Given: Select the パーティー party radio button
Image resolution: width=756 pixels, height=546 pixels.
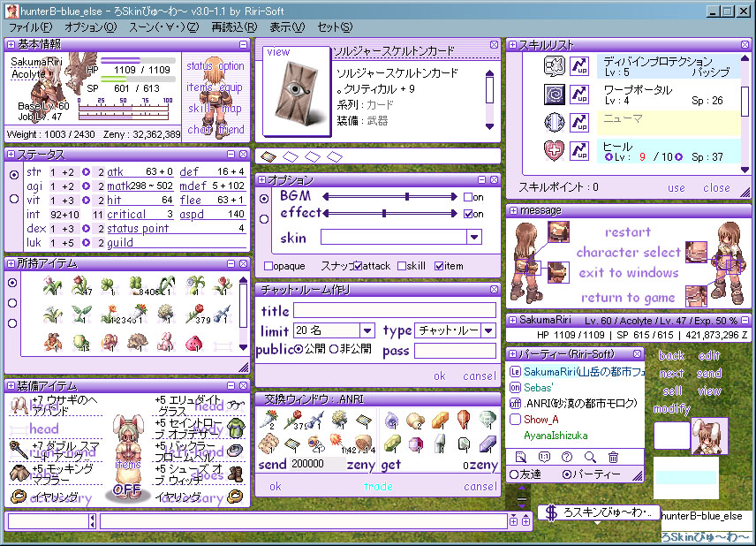Looking at the screenshot, I should coord(566,474).
